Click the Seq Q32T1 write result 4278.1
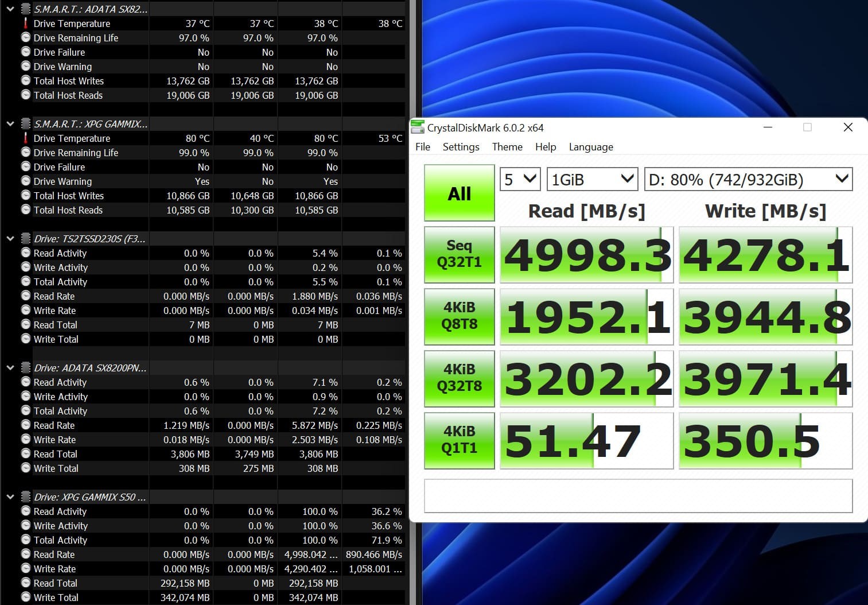 tap(766, 255)
